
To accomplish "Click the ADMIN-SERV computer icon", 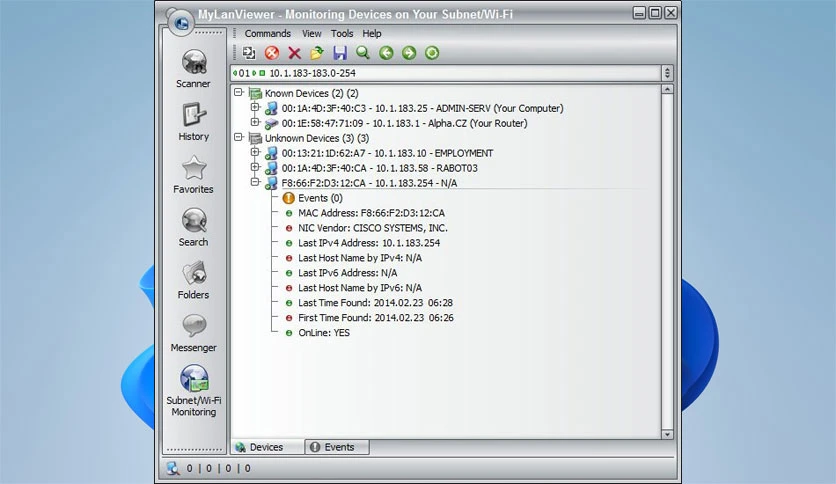I will pos(271,108).
